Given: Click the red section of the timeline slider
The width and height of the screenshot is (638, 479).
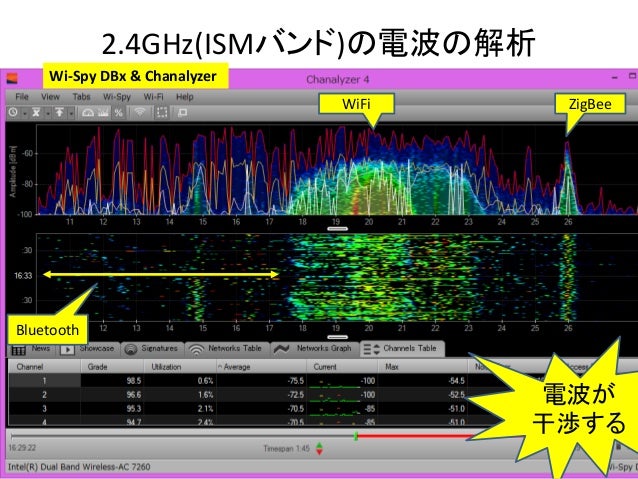Looking at the screenshot, I should pyautogui.click(x=414, y=436).
